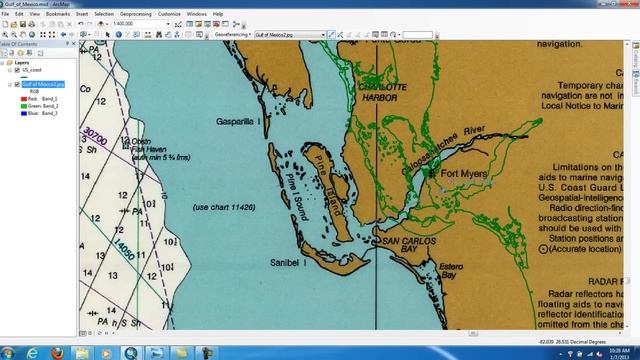640x360 pixels.
Task: Collapse the Layers data frame
Action: click(x=2, y=63)
